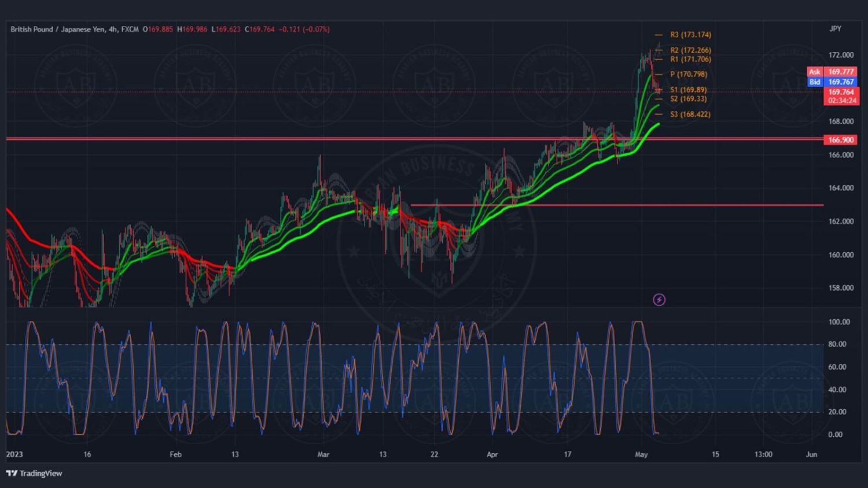Click the Jun time axis label
868x488 pixels.
point(811,454)
